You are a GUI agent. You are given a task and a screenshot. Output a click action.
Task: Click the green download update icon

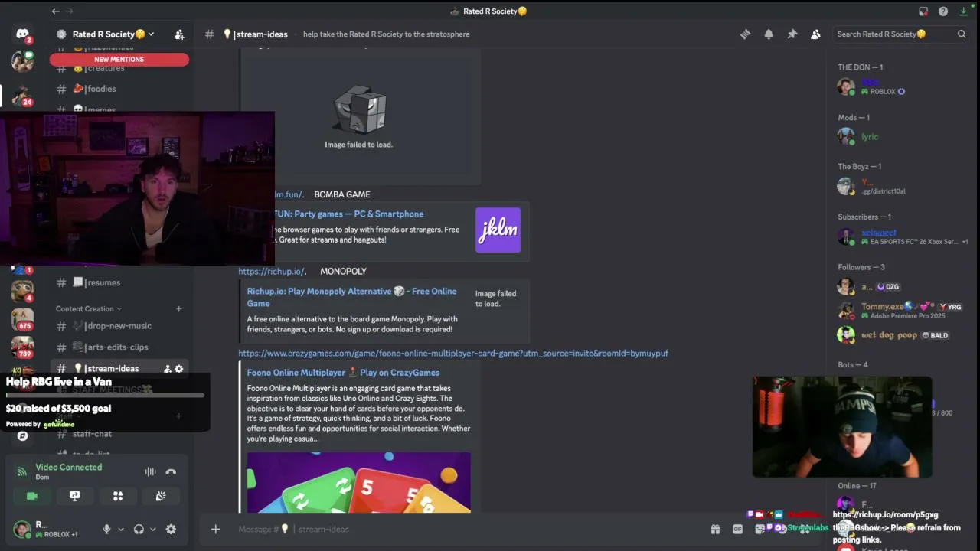tap(964, 11)
